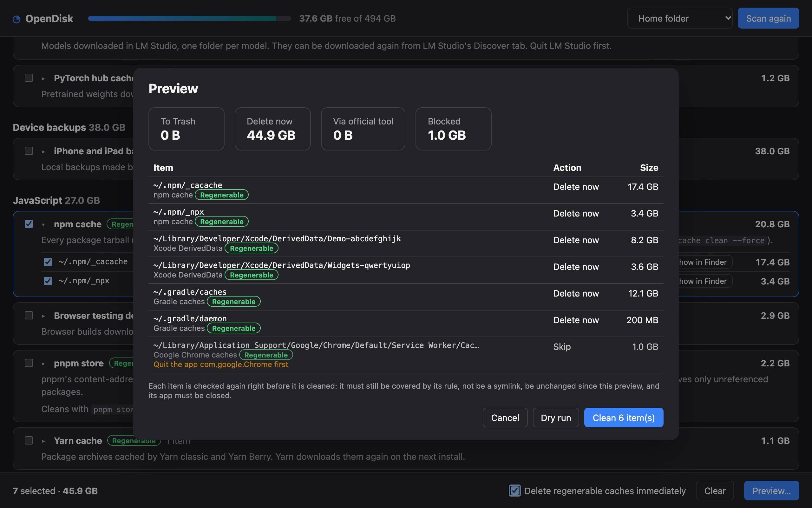The height and width of the screenshot is (508, 812).
Task: Click the disk usage progress bar
Action: click(x=189, y=18)
